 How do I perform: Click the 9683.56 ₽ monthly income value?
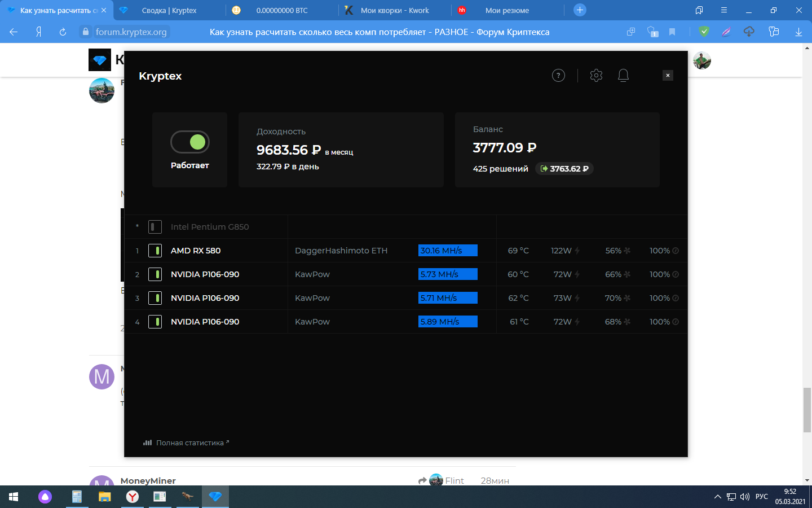[289, 150]
